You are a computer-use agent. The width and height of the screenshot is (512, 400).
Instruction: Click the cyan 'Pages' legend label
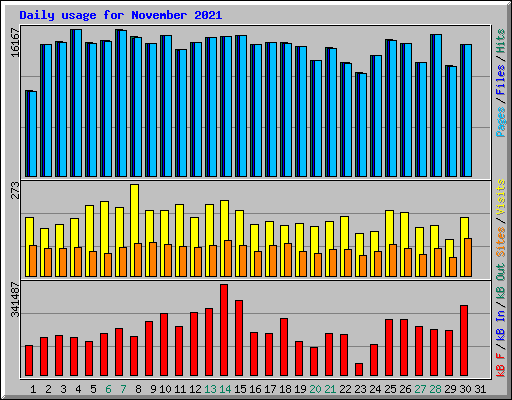pyautogui.click(x=500, y=122)
